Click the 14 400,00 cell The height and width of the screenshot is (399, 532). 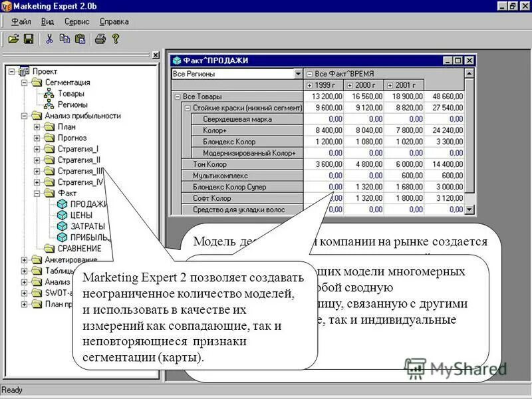click(x=444, y=164)
